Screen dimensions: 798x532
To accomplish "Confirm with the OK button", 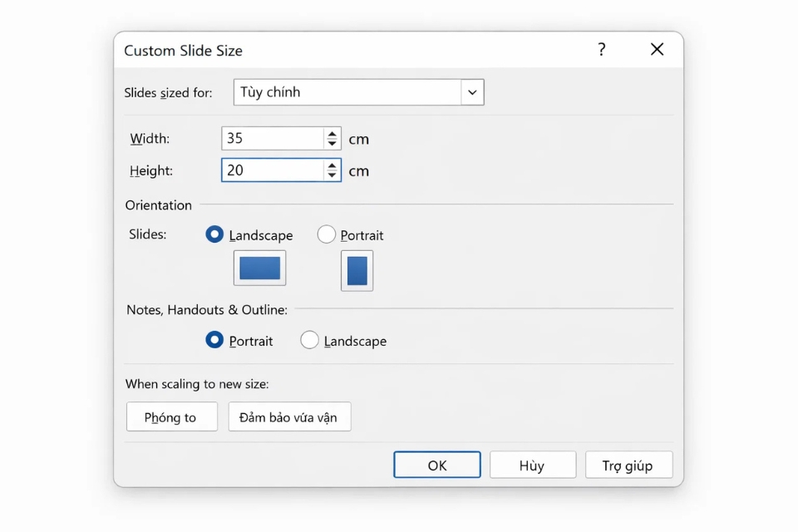I will click(x=437, y=465).
